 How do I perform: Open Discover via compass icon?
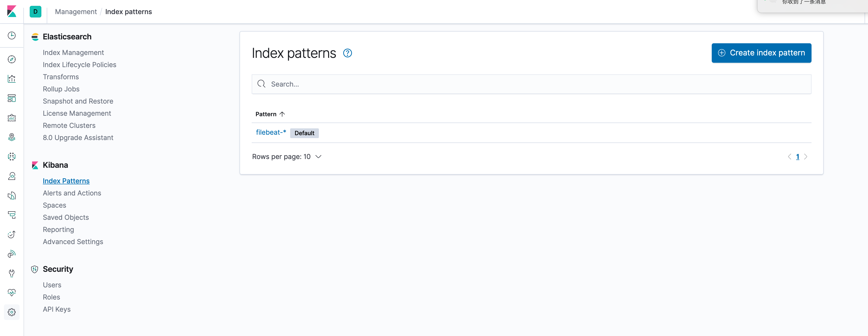[11, 59]
